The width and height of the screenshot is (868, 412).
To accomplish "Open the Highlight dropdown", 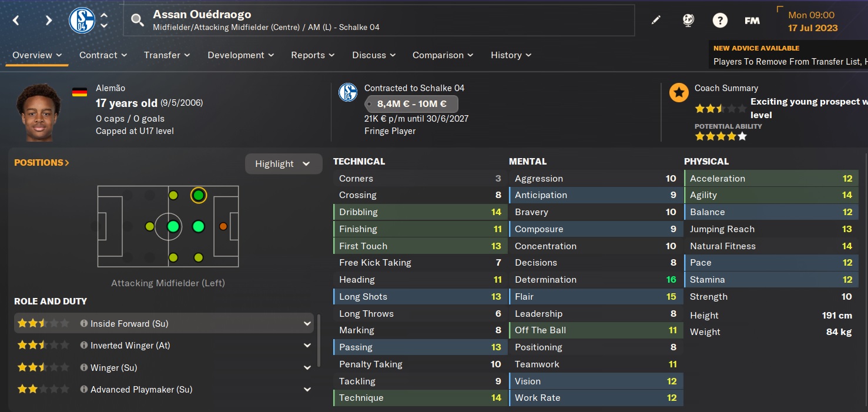I will [x=283, y=164].
